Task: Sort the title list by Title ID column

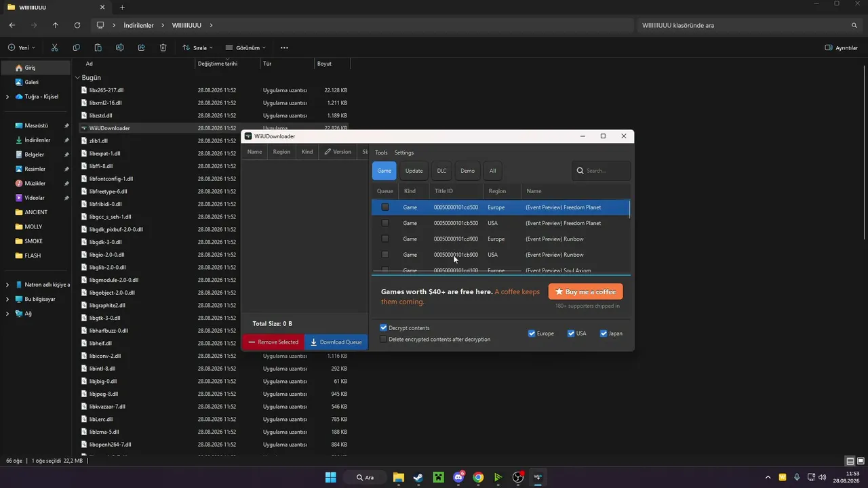Action: [456, 191]
